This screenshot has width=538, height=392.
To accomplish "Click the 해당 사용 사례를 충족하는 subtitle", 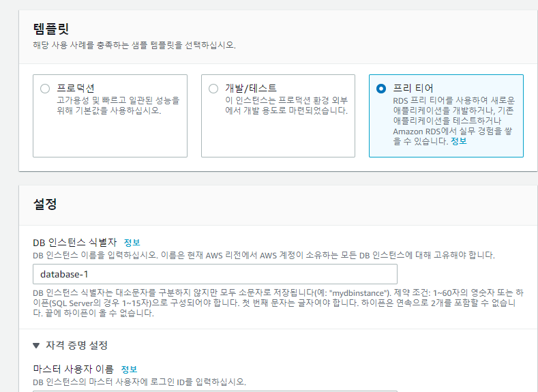I will point(134,45).
